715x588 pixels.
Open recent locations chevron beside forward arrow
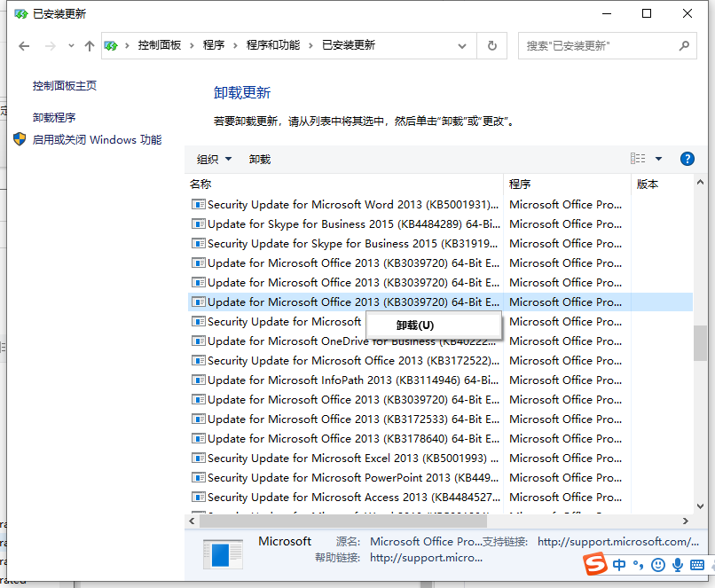point(71,45)
